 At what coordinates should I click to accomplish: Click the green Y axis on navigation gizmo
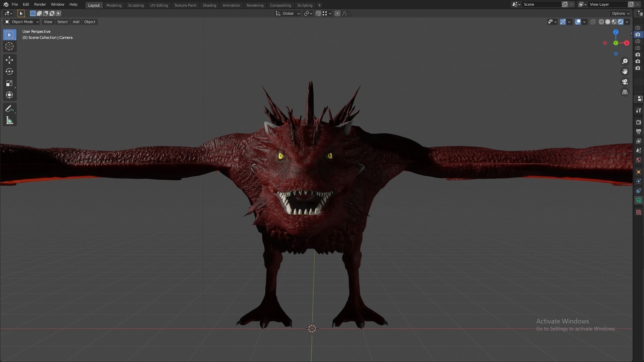coord(616,43)
